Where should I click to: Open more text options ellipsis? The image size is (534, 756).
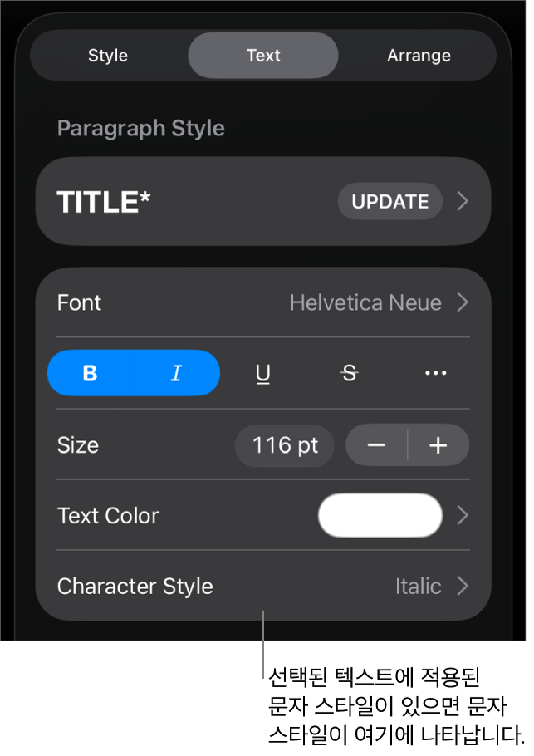pos(435,374)
